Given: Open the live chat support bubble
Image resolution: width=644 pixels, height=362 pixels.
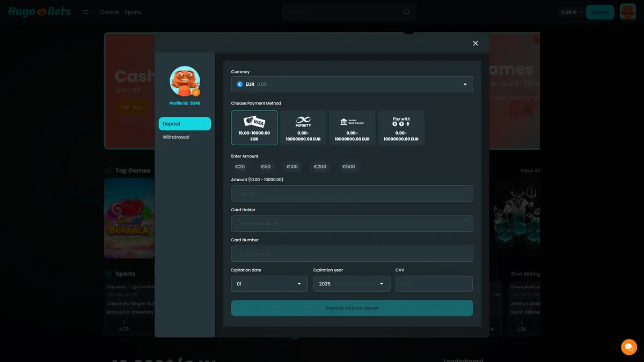Looking at the screenshot, I should click(x=628, y=347).
